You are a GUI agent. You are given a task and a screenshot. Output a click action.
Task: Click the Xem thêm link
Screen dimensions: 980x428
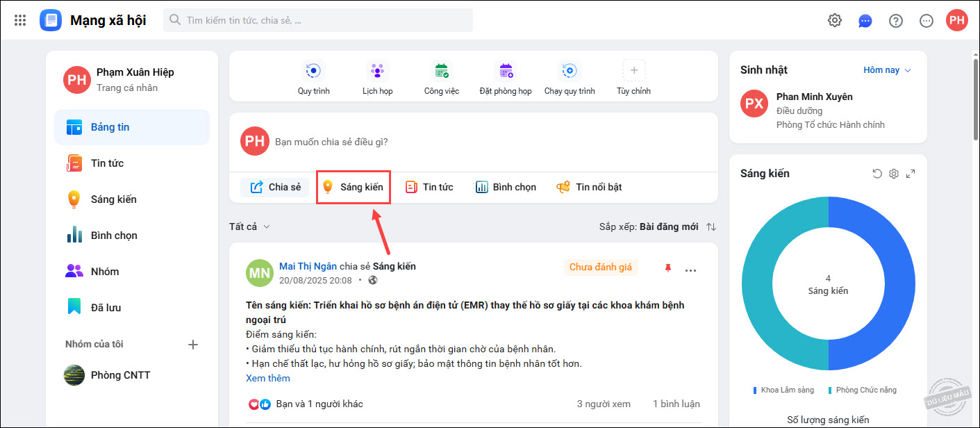point(268,378)
